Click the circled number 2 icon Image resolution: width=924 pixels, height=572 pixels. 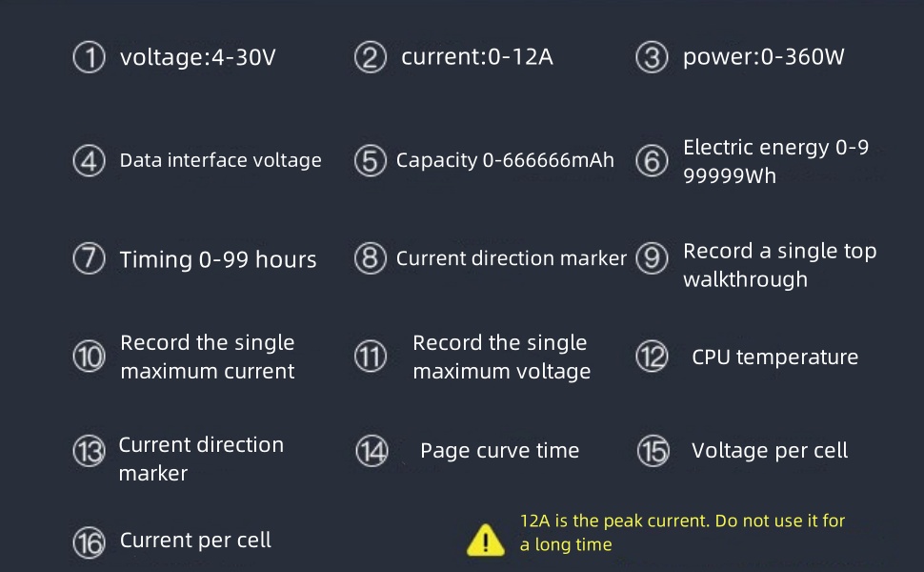tap(370, 57)
